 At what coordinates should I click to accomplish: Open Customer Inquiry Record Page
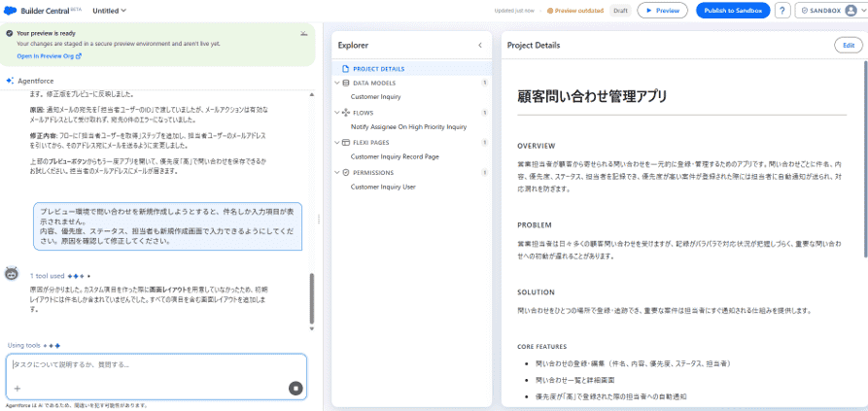coord(395,156)
